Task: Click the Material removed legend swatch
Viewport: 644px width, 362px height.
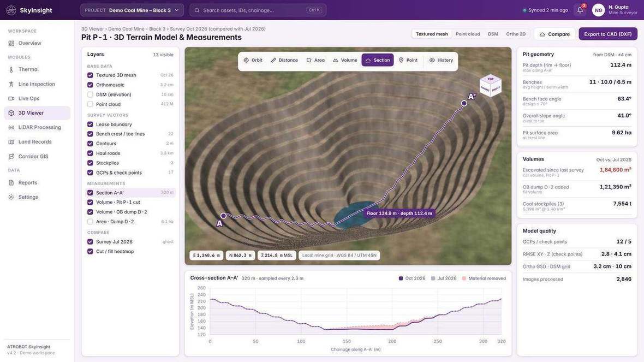Action: pos(464,278)
